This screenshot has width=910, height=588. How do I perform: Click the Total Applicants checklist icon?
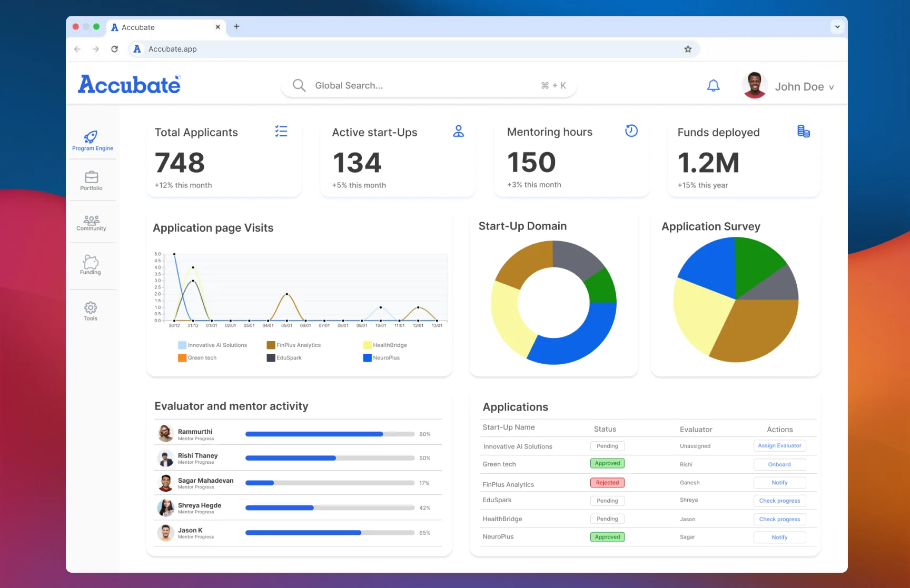point(281,132)
